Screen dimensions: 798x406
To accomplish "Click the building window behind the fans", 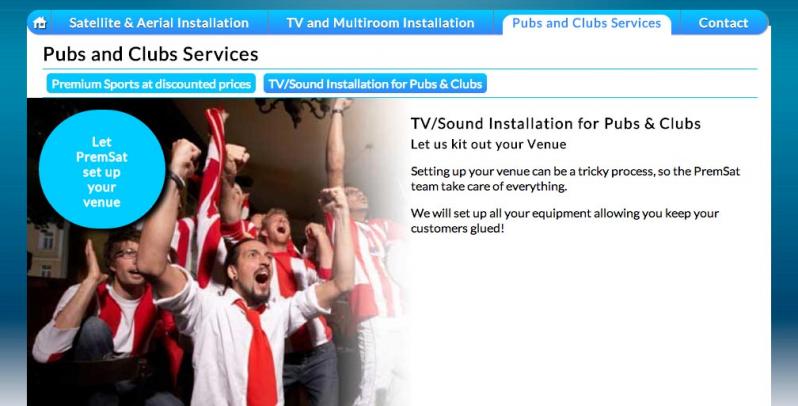I will coord(47,239).
